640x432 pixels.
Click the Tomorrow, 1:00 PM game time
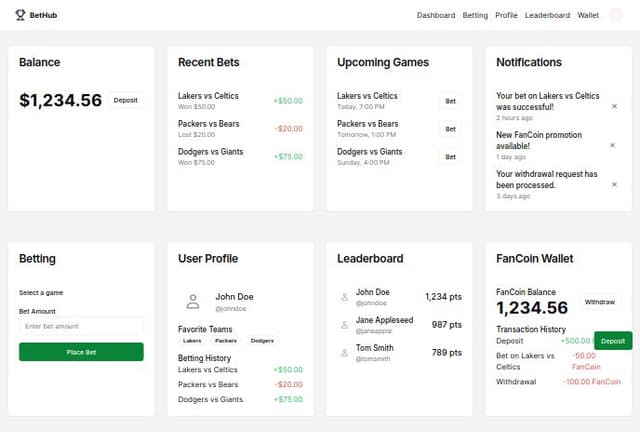pos(367,134)
